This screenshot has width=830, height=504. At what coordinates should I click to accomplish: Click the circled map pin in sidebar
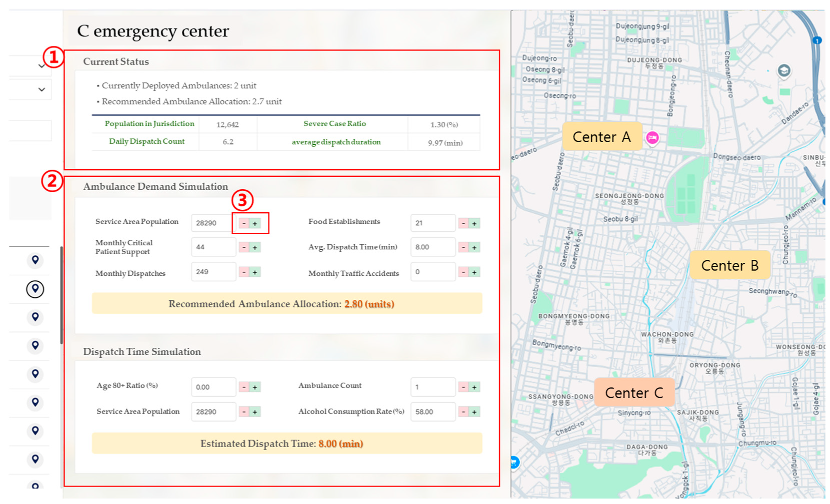tap(35, 289)
